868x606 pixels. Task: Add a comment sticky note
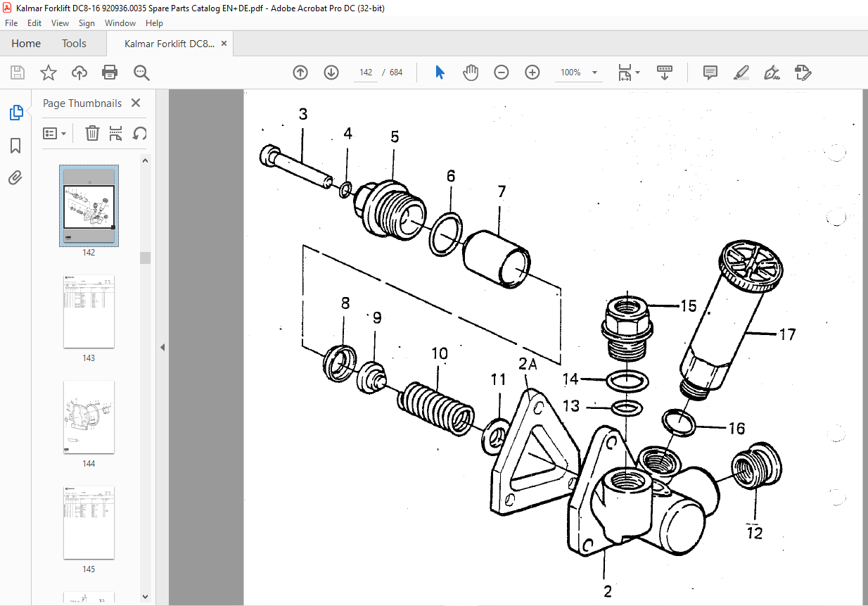710,72
